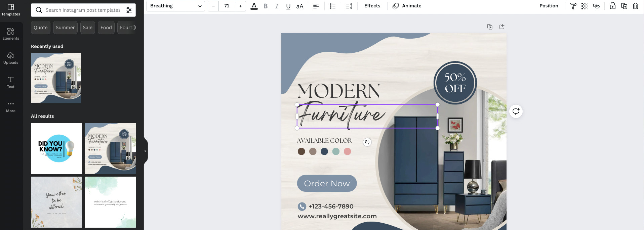Select the copy style paint roller icon
Screen dimensions: 644x230
573,6
